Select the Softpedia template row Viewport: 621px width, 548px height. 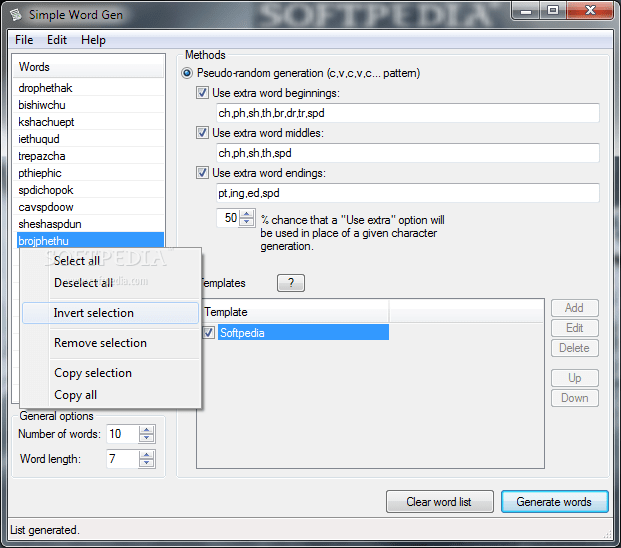pyautogui.click(x=303, y=333)
